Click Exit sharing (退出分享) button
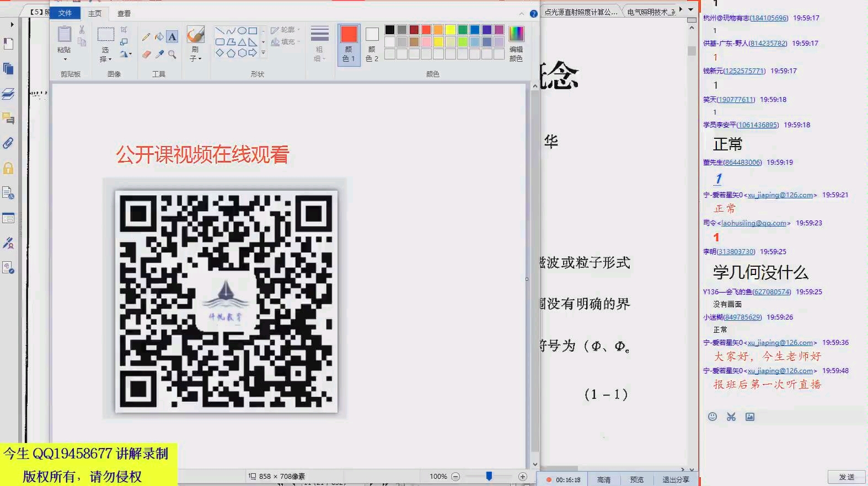This screenshot has height=486, width=868. (x=676, y=480)
